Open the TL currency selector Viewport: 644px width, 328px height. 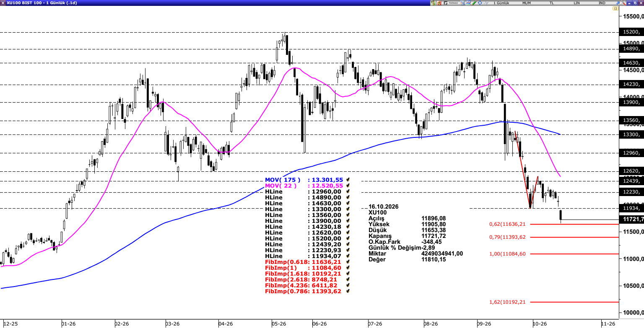[552, 3]
